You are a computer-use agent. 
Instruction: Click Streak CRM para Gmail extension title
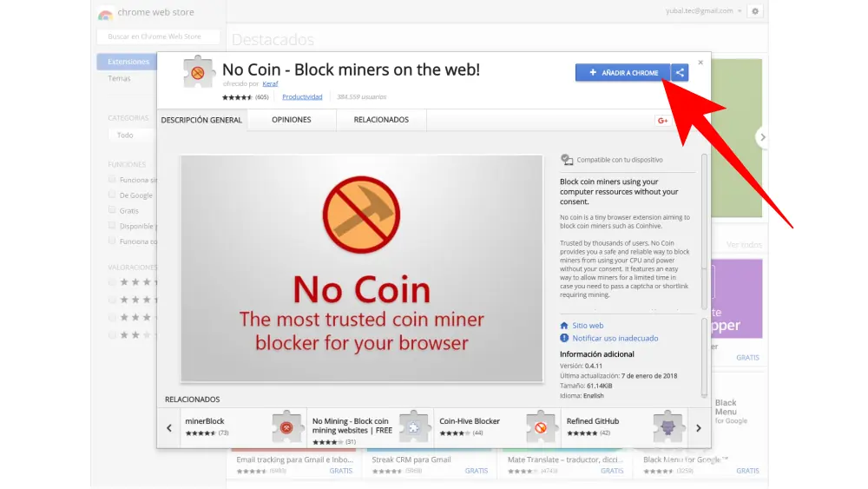pyautogui.click(x=411, y=459)
